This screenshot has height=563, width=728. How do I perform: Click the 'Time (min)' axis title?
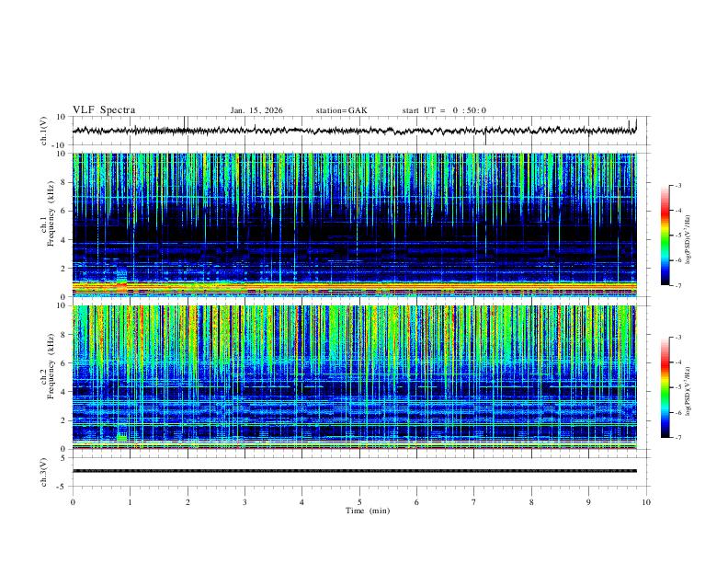click(x=368, y=511)
